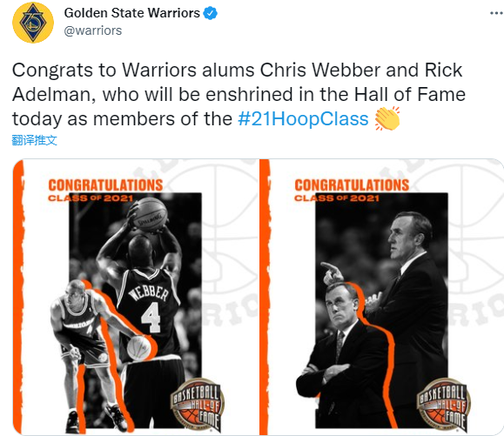Click the 翻译推文 translate tweet link

pos(34,140)
